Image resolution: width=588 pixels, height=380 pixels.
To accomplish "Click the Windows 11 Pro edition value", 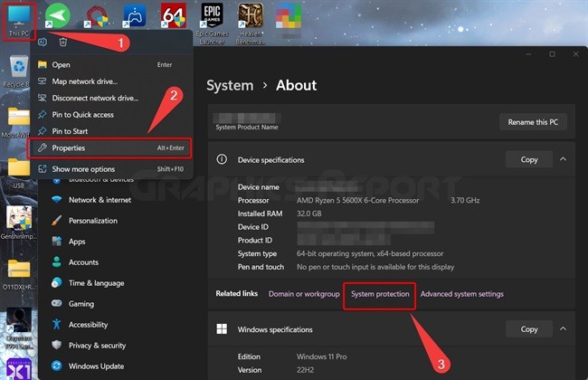I will [x=322, y=356].
